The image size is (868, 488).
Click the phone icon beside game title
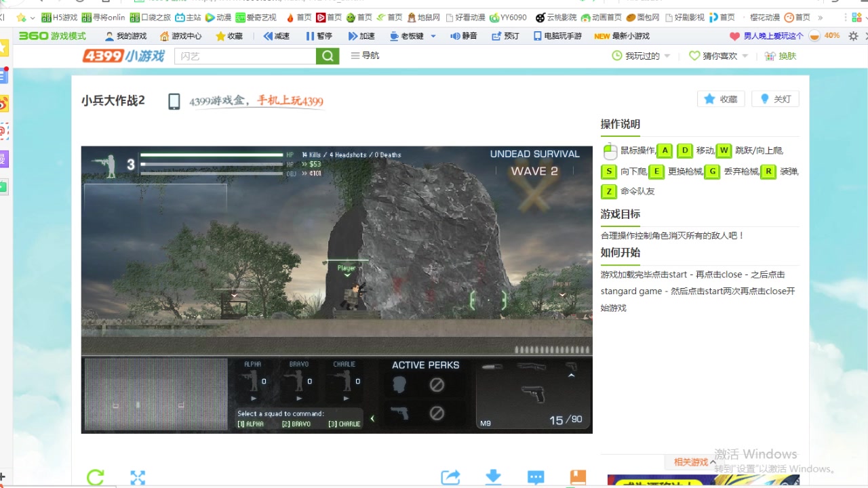(x=174, y=102)
